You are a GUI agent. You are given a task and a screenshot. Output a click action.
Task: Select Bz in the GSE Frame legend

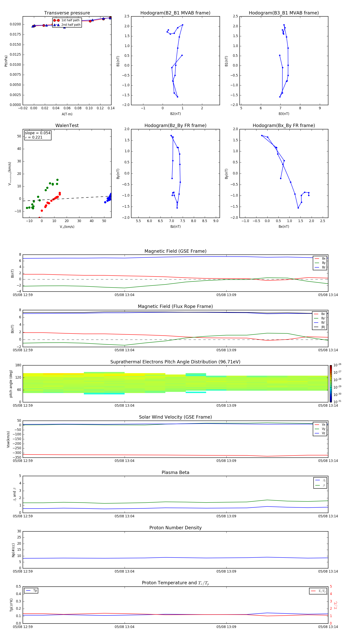coord(320,267)
